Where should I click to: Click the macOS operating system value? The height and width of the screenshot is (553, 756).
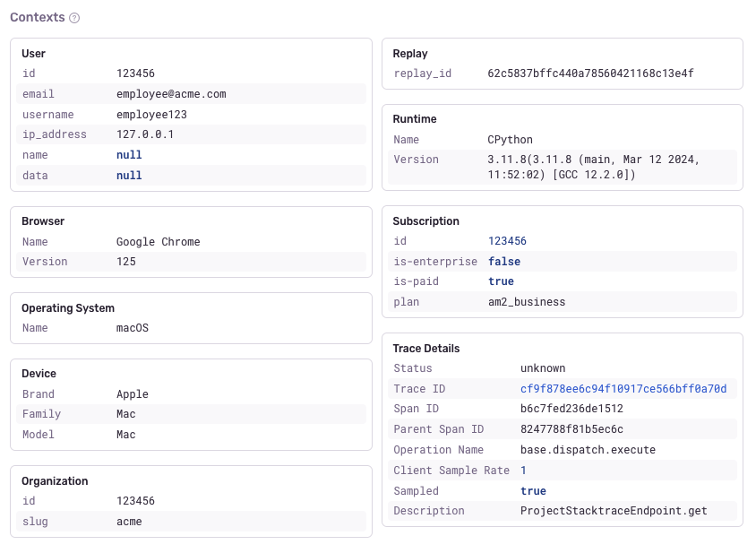click(x=133, y=328)
